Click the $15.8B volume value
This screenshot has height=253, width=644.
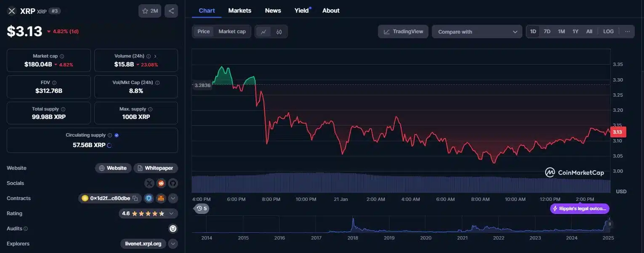124,64
